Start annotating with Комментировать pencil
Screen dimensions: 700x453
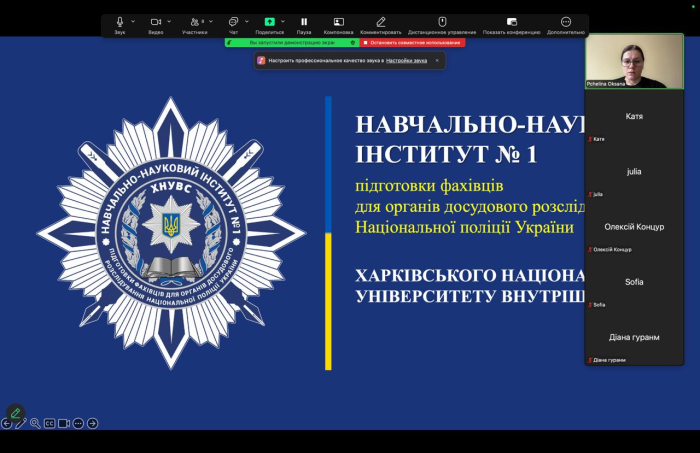(x=381, y=22)
